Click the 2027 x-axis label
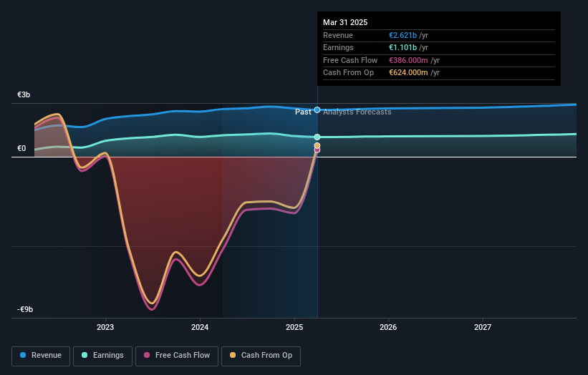Viewport: 588px width, 375px height. (483, 327)
